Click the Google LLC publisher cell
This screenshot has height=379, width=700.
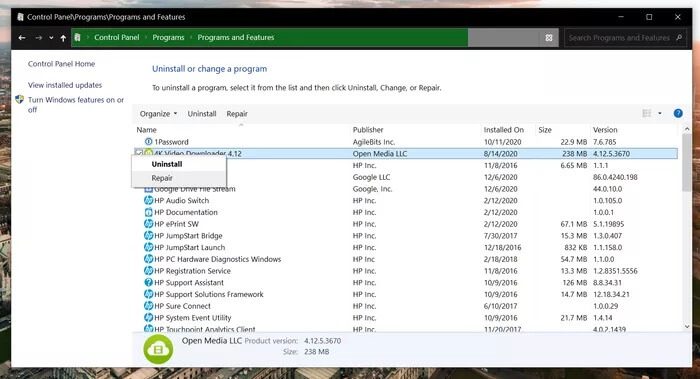[371, 177]
